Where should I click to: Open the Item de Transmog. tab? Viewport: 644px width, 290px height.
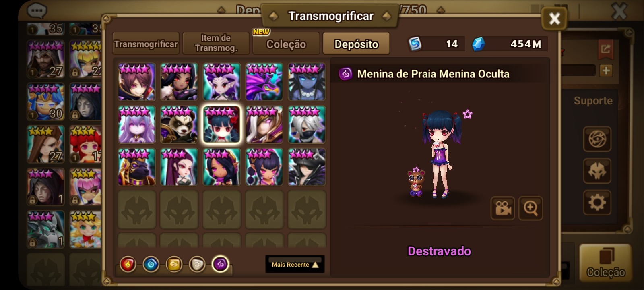216,43
